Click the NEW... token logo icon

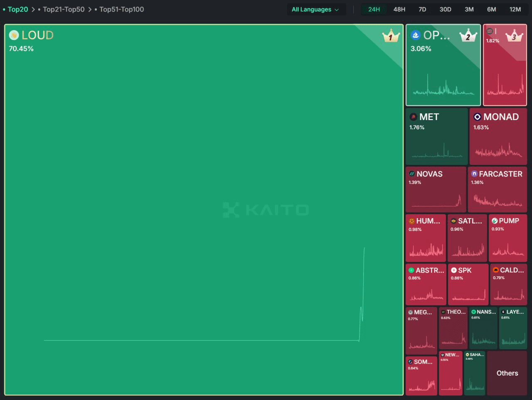[443, 355]
